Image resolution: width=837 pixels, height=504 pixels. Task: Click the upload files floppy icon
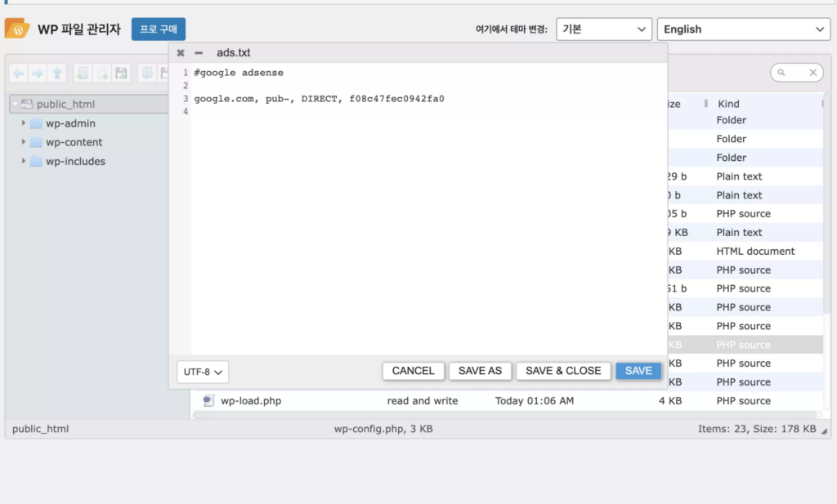(121, 73)
